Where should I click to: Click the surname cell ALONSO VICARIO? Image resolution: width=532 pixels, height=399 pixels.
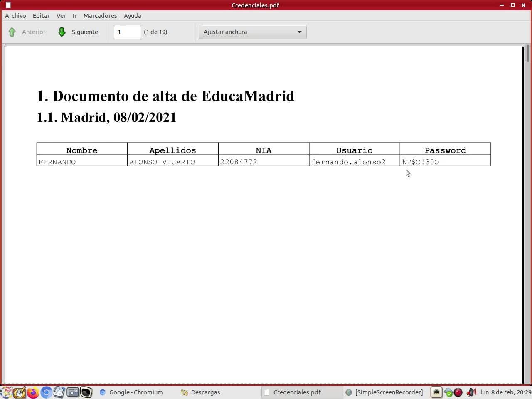pyautogui.click(x=173, y=162)
